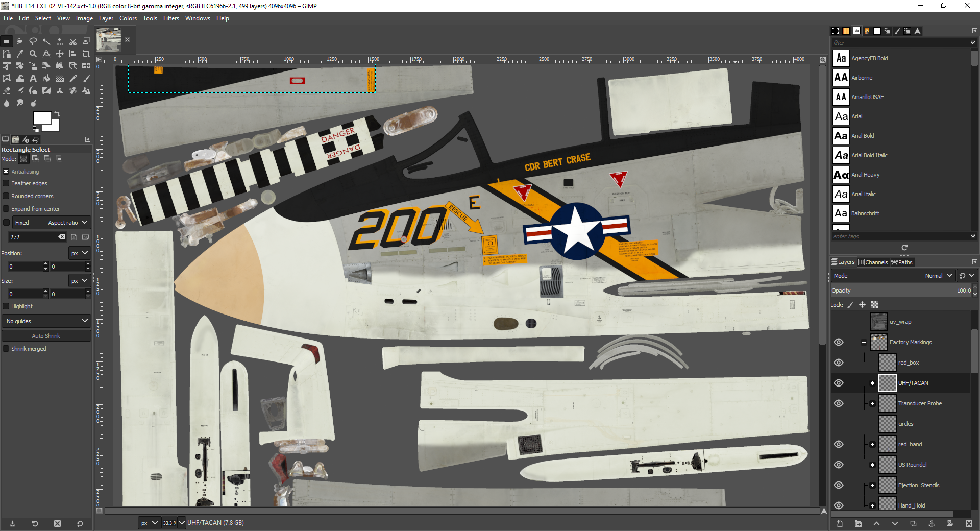Switch to the Channels tab
This screenshot has width=980, height=531.
click(873, 262)
